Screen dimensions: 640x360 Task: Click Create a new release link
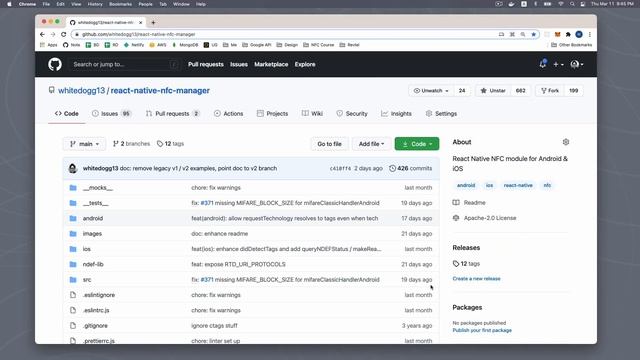pyautogui.click(x=476, y=279)
